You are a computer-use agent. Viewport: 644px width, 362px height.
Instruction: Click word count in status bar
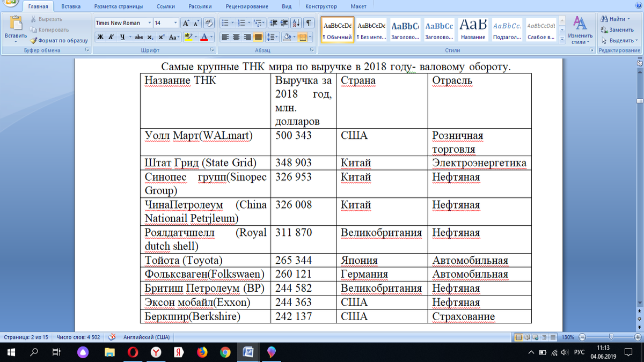(78, 337)
